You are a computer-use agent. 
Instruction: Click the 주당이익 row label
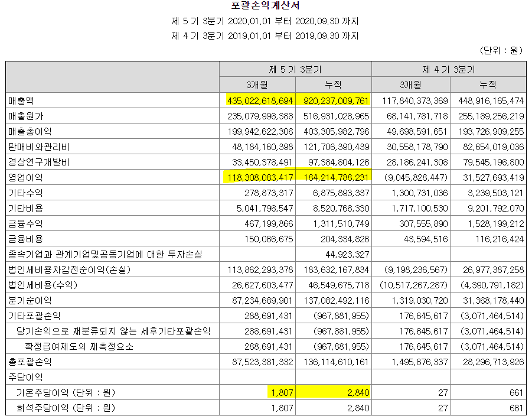pos(25,377)
